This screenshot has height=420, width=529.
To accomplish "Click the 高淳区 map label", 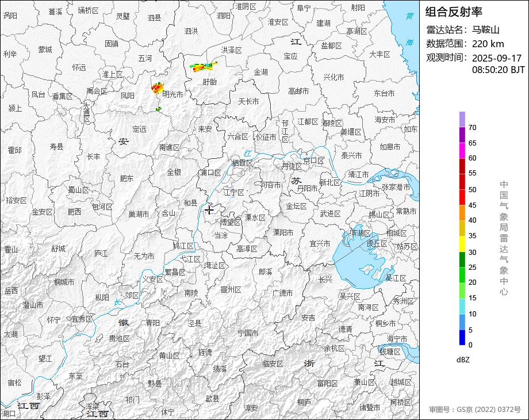I will pos(247,249).
